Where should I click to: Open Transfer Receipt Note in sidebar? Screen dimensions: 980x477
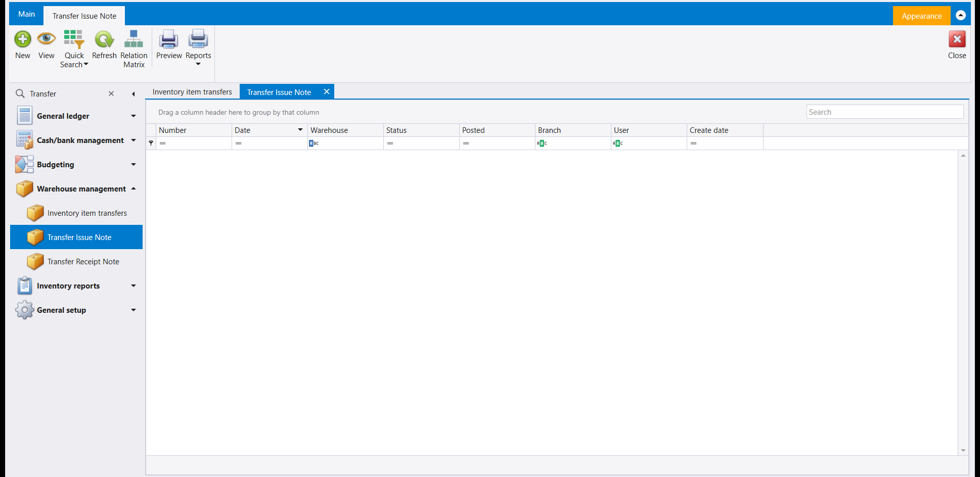[x=76, y=262]
